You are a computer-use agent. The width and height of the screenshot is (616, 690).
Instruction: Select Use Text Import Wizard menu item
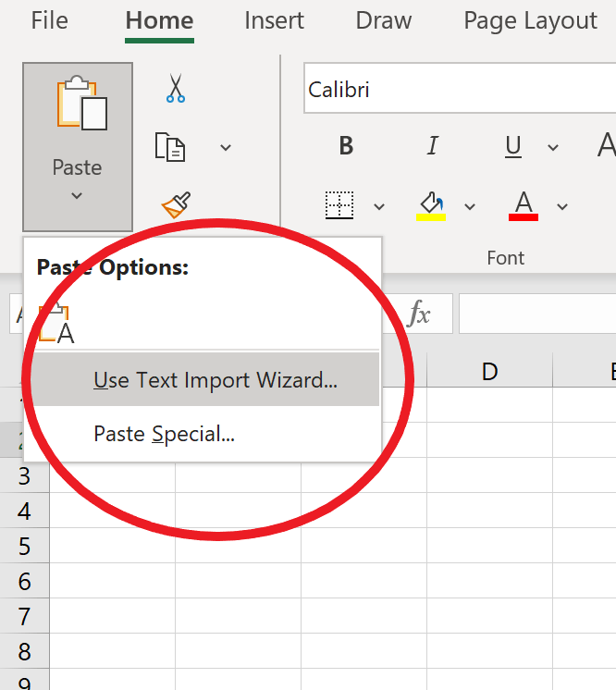(215, 380)
